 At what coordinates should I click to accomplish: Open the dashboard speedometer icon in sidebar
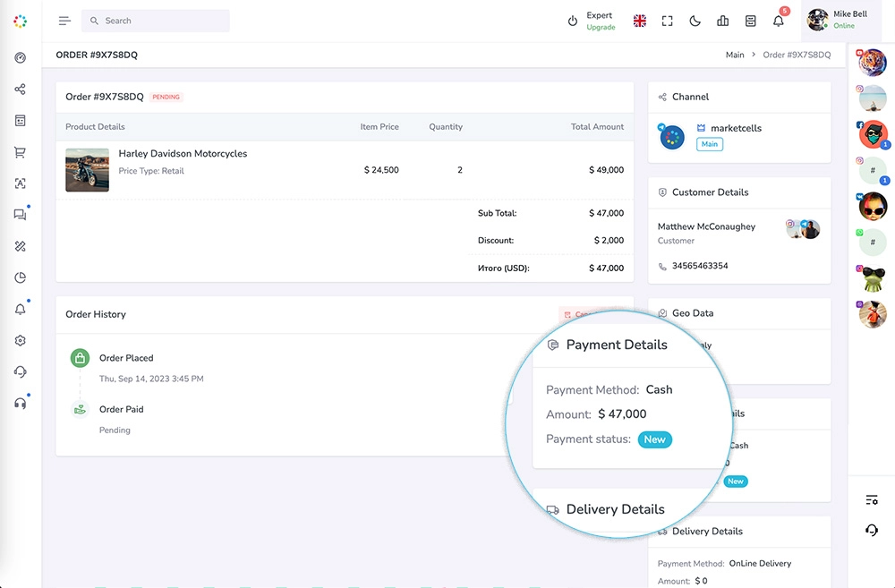click(x=20, y=58)
